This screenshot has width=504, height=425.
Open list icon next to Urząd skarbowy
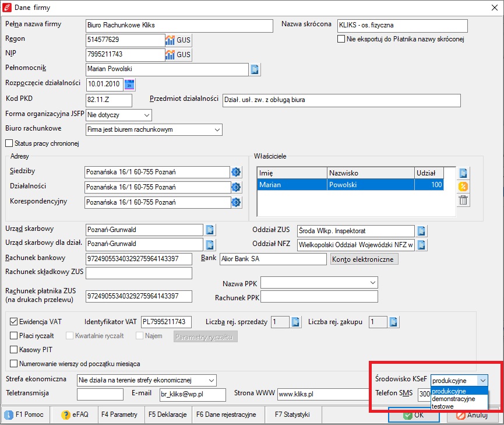click(x=210, y=230)
